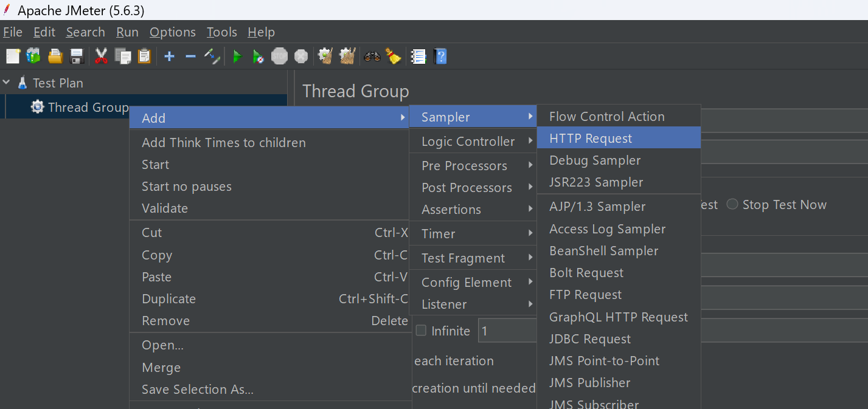Select AJP/1.3 Sampler

tap(619, 207)
